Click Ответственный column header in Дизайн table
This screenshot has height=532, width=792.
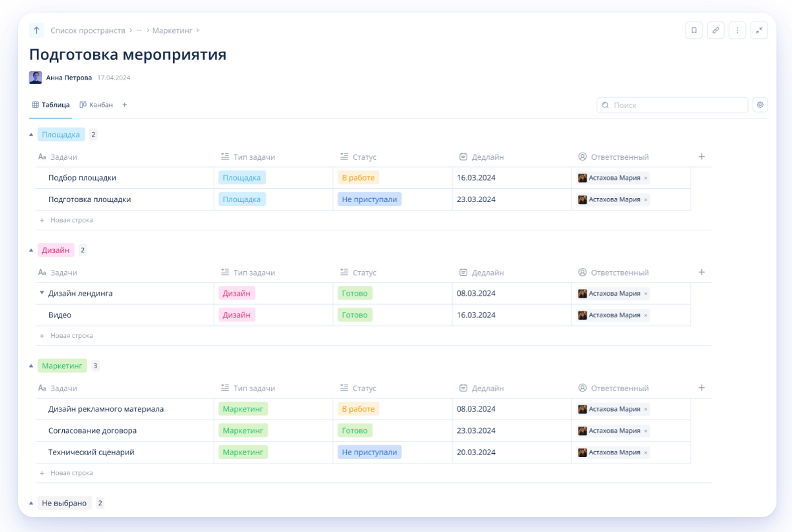click(613, 272)
